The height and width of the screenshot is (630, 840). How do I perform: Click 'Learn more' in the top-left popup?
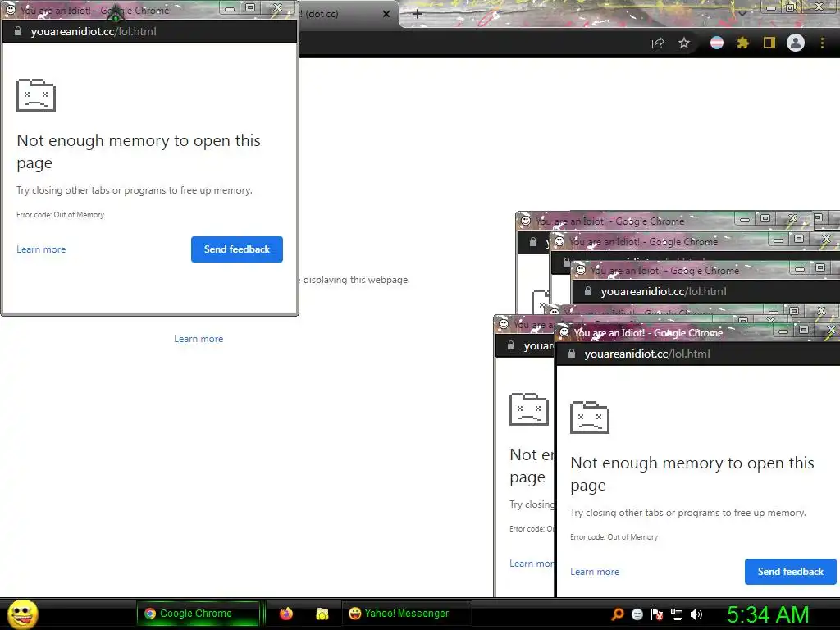[x=41, y=249]
